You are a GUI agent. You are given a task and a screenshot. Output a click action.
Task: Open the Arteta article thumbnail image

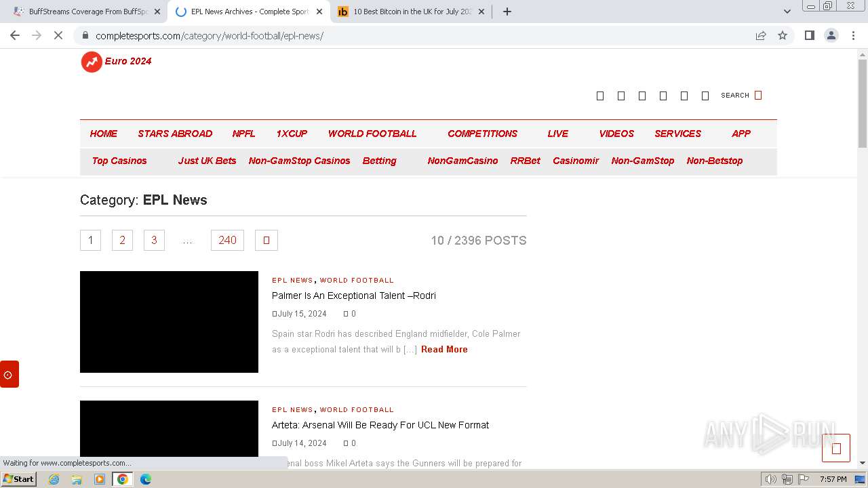click(169, 428)
